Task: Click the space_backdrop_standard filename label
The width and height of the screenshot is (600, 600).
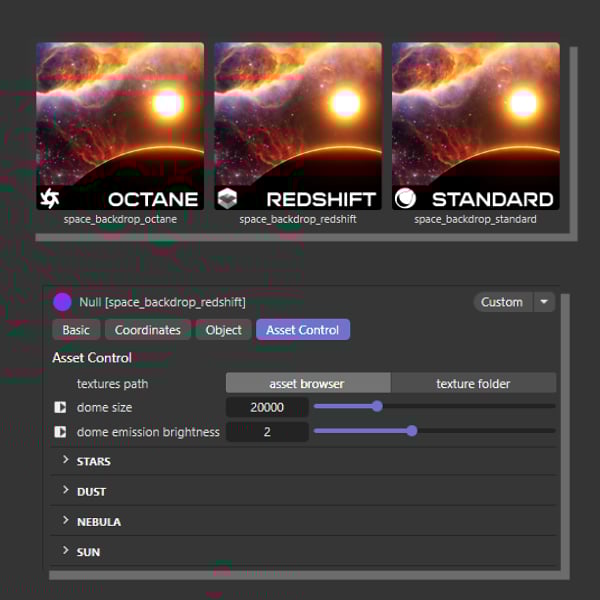Action: [475, 219]
